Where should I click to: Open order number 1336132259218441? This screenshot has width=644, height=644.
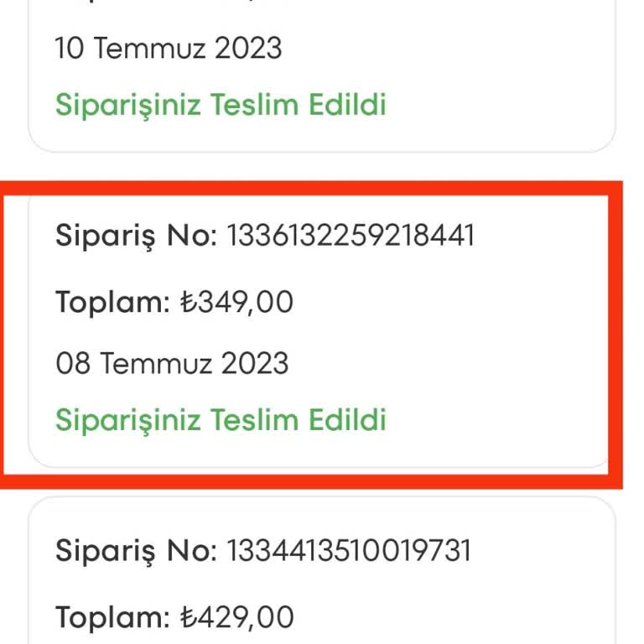tap(345, 236)
